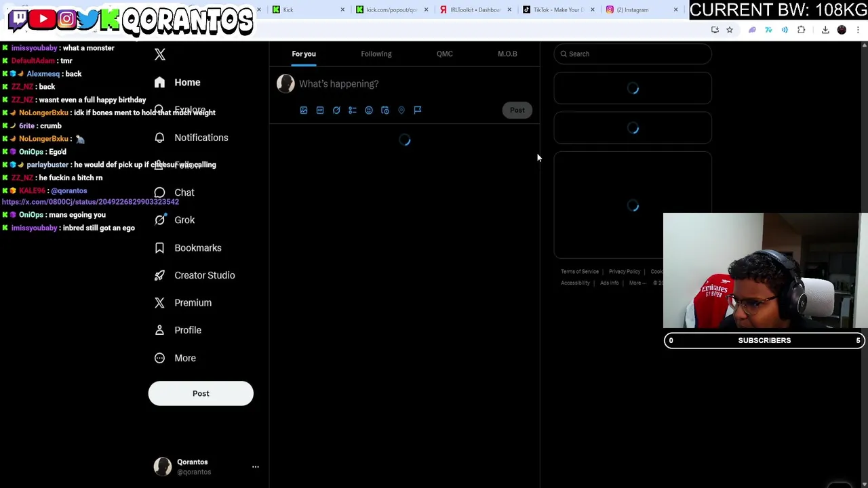Open the Qorantos account switcher menu

[255, 467]
